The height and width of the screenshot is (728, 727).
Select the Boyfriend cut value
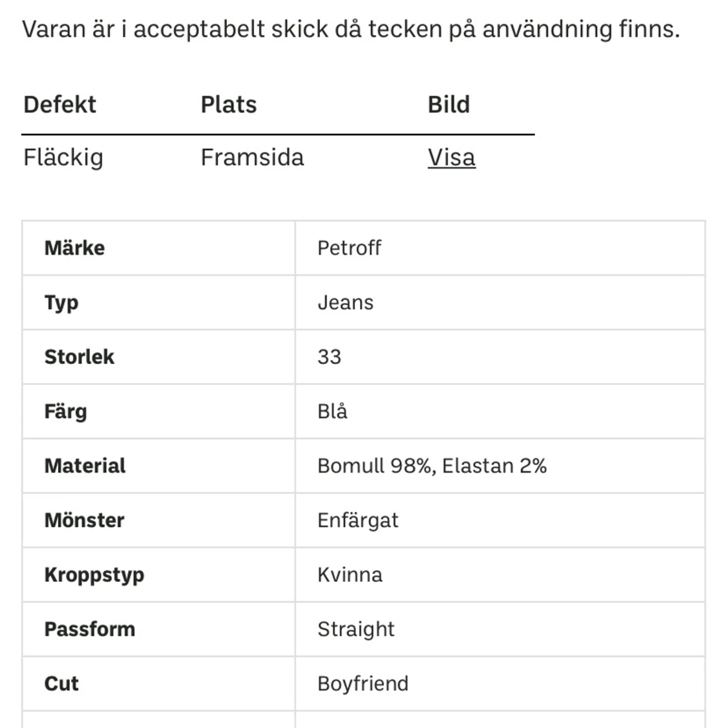[363, 683]
